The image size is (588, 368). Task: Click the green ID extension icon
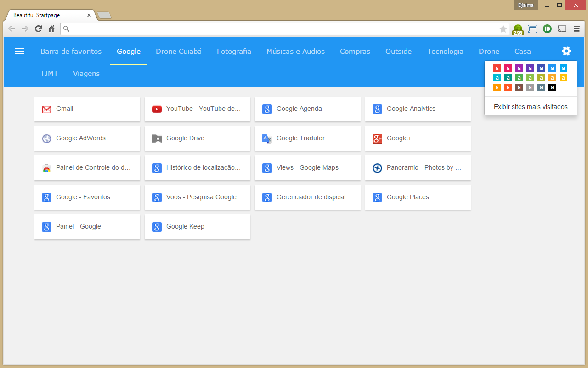click(x=547, y=29)
